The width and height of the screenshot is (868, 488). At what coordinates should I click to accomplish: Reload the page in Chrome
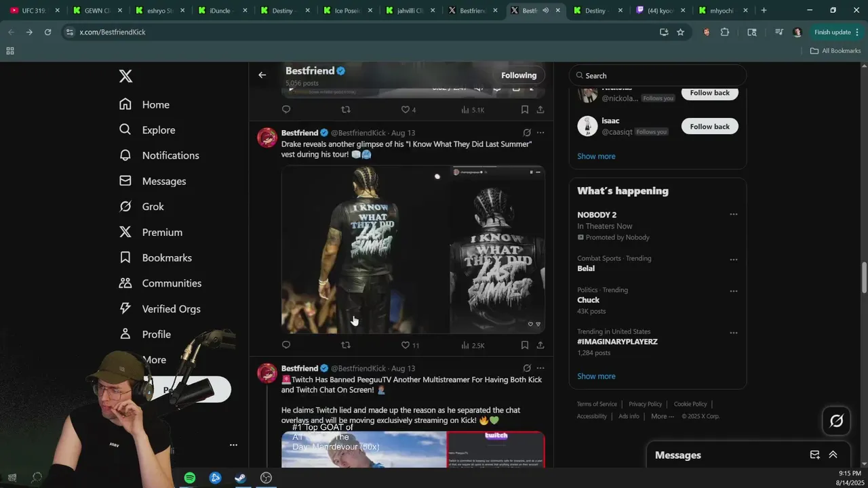[47, 32]
